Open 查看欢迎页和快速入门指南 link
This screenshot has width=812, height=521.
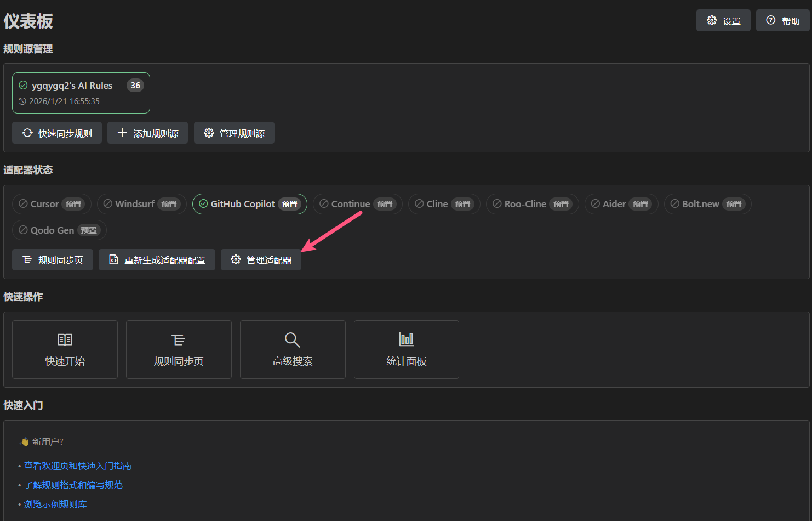[x=78, y=466]
